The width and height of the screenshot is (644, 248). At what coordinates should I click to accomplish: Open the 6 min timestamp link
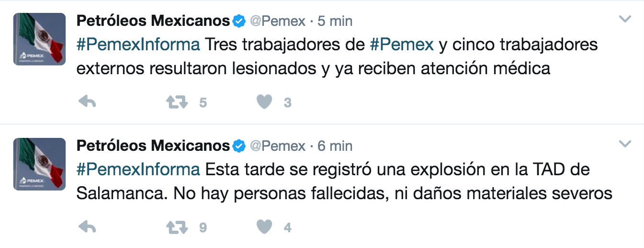pos(335,146)
